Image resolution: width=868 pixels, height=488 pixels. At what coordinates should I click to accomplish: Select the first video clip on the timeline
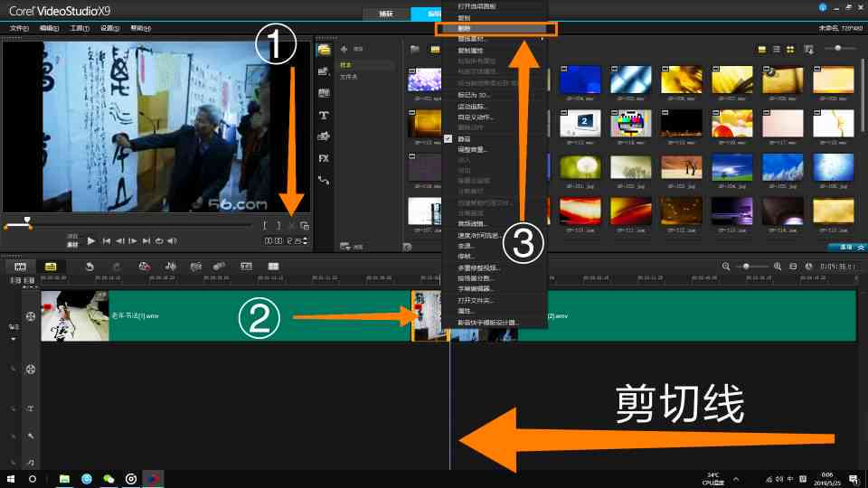click(225, 316)
